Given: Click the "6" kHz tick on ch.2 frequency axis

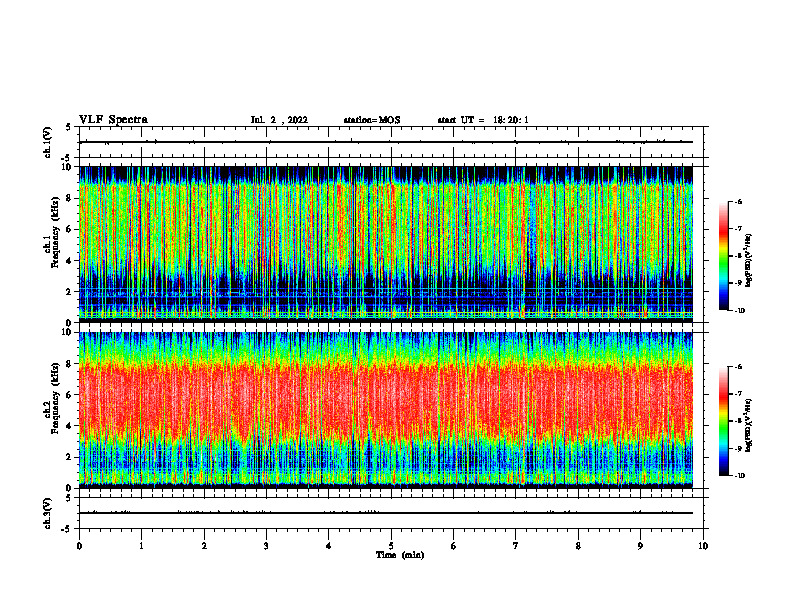Looking at the screenshot, I should coord(69,395).
